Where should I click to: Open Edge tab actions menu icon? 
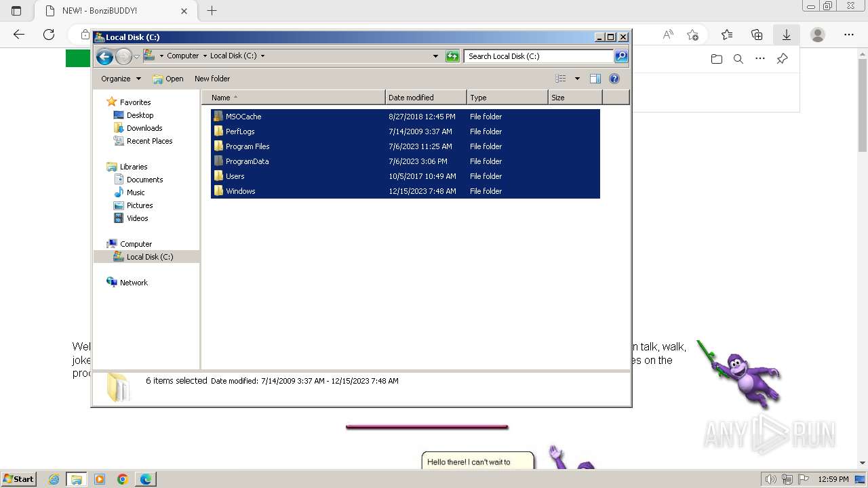click(16, 11)
